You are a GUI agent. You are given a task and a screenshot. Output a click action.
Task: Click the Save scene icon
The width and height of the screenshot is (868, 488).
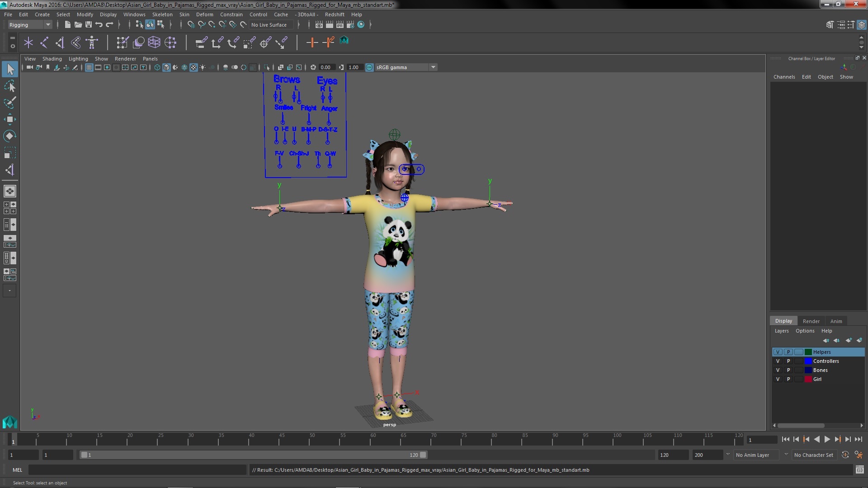(89, 25)
